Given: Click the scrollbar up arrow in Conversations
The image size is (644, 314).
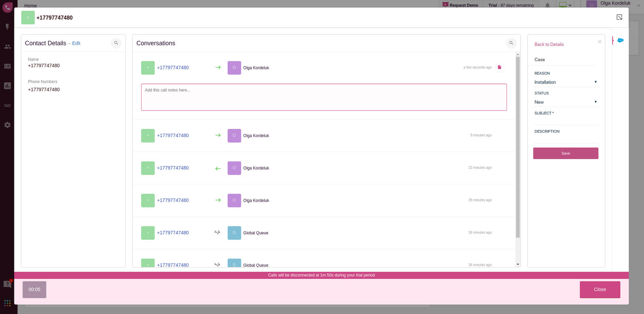Looking at the screenshot, I should 518,54.
